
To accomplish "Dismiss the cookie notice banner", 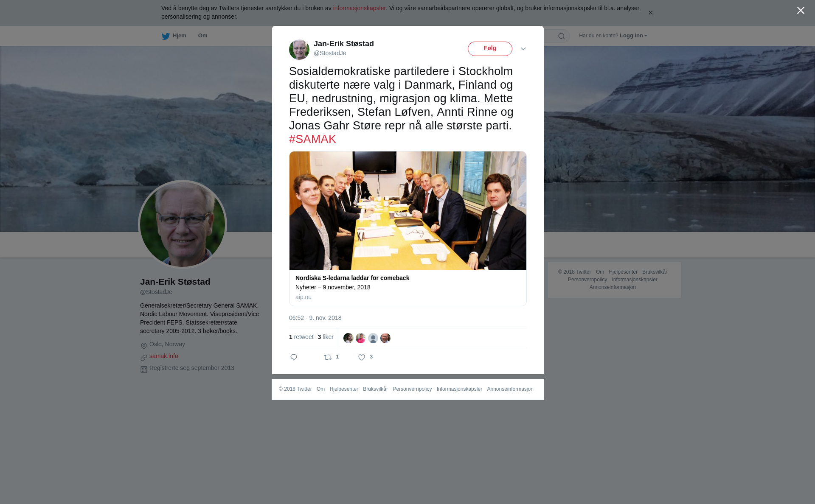I will pyautogui.click(x=650, y=13).
